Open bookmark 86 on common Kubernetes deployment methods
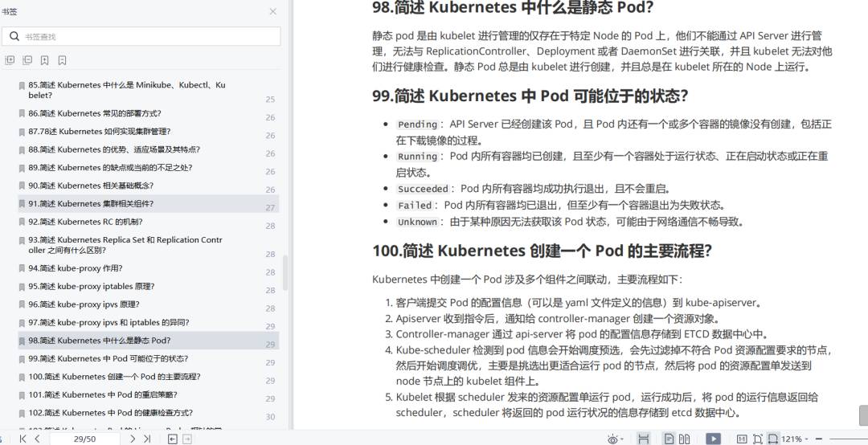 149,113
